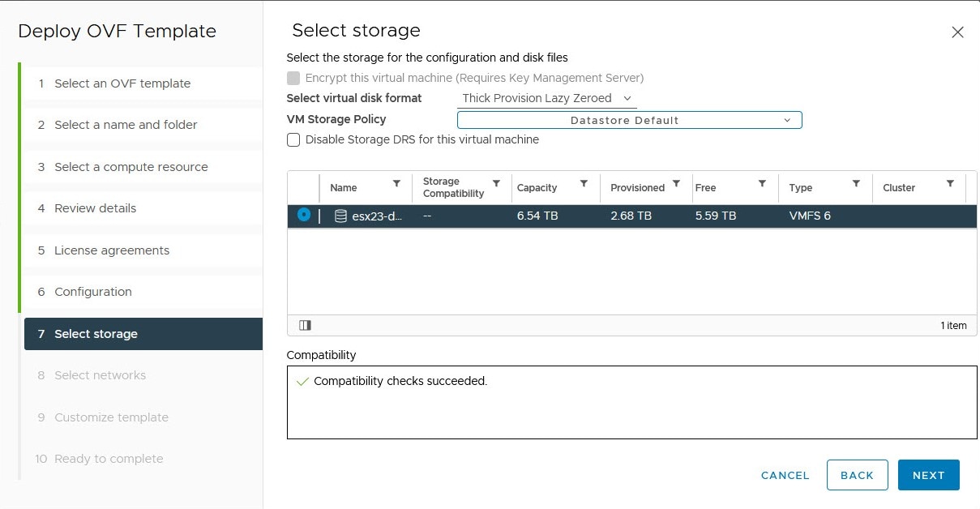Click the 1 item count label
Image resolution: width=980 pixels, height=509 pixels.
[x=954, y=325]
